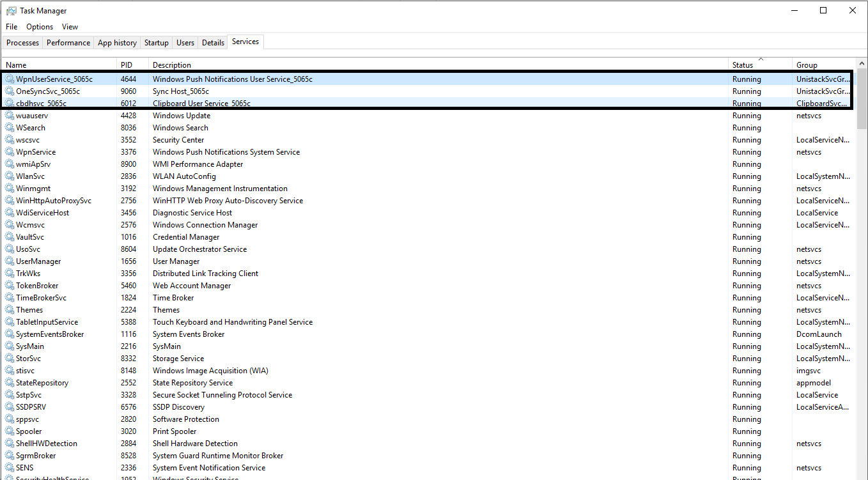Click the gear icon beside VaultSvc
Image resolution: width=868 pixels, height=480 pixels.
10,237
